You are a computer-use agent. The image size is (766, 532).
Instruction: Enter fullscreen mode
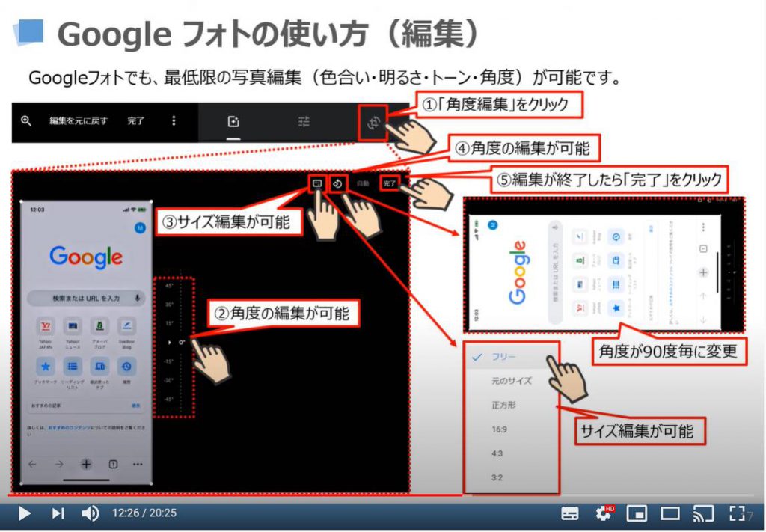737,513
